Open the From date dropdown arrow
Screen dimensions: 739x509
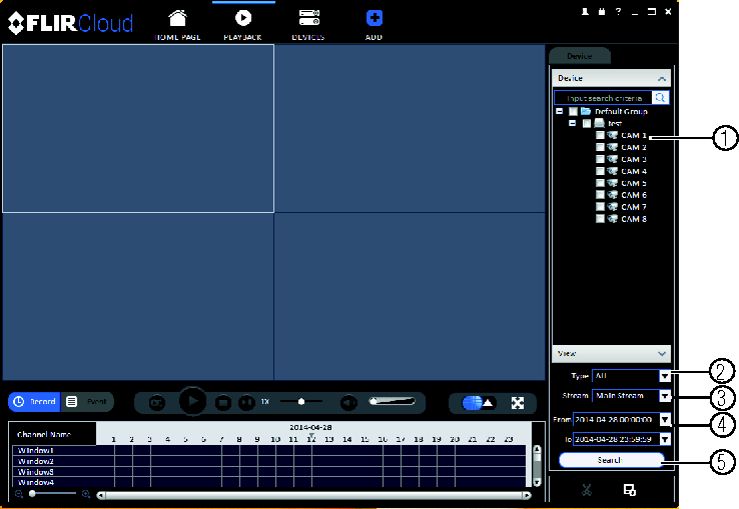click(665, 419)
